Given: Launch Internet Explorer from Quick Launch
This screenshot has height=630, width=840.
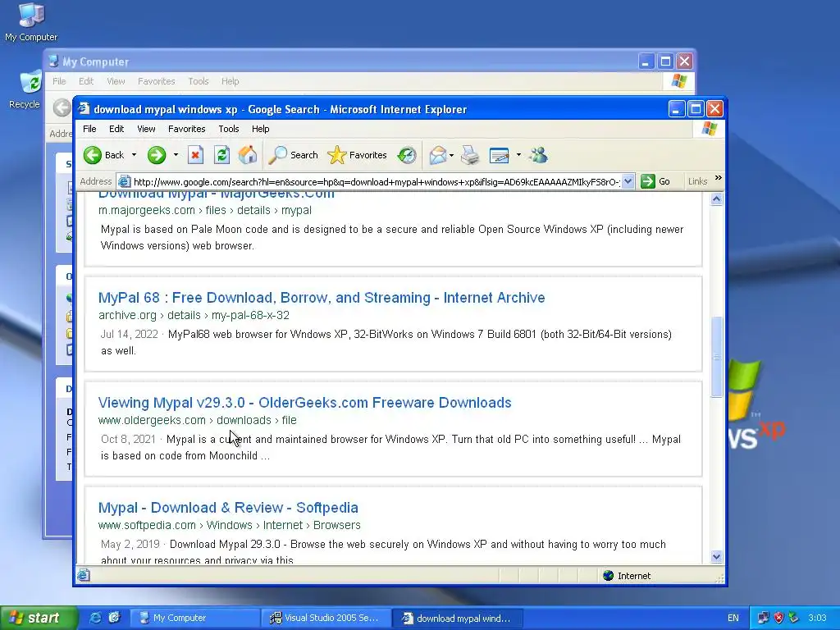Looking at the screenshot, I should point(95,618).
